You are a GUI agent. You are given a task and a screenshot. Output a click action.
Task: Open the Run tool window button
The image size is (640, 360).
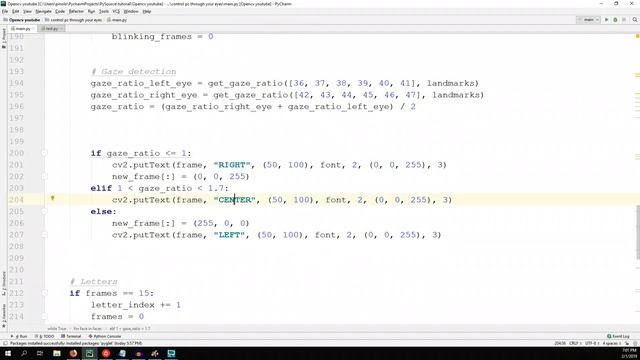19,336
